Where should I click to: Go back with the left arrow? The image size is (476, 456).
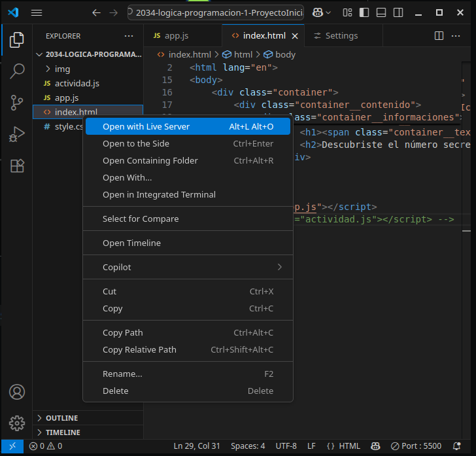97,13
